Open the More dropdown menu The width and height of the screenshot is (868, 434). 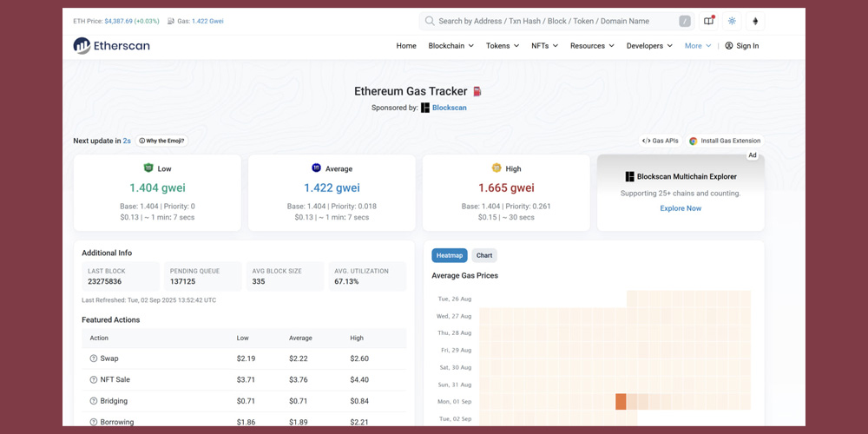tap(697, 46)
